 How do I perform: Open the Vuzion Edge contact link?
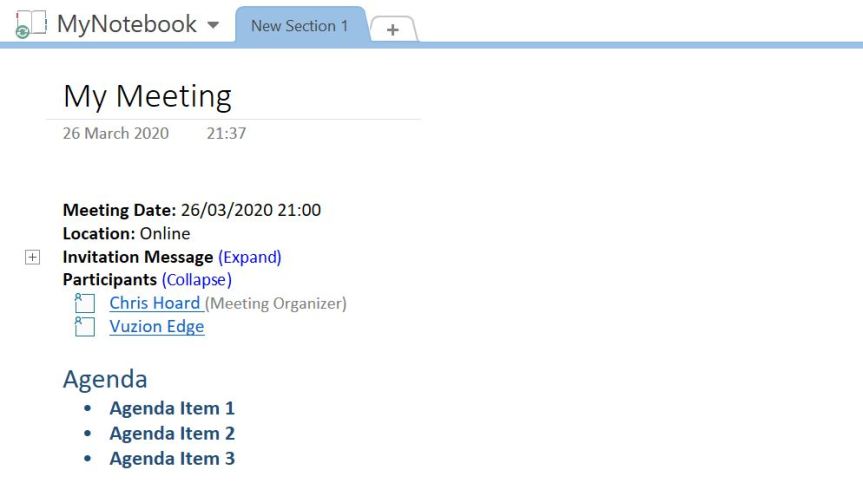pyautogui.click(x=156, y=327)
